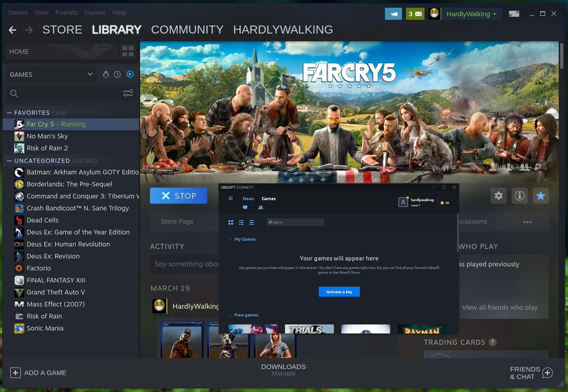Open the Far Cry 5 Store Page
The width and height of the screenshot is (568, 392).
click(x=177, y=221)
